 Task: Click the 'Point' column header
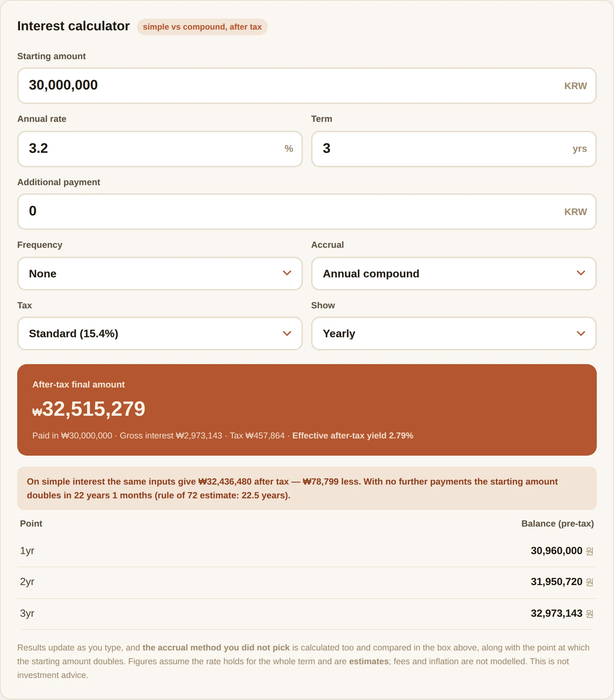click(x=31, y=523)
